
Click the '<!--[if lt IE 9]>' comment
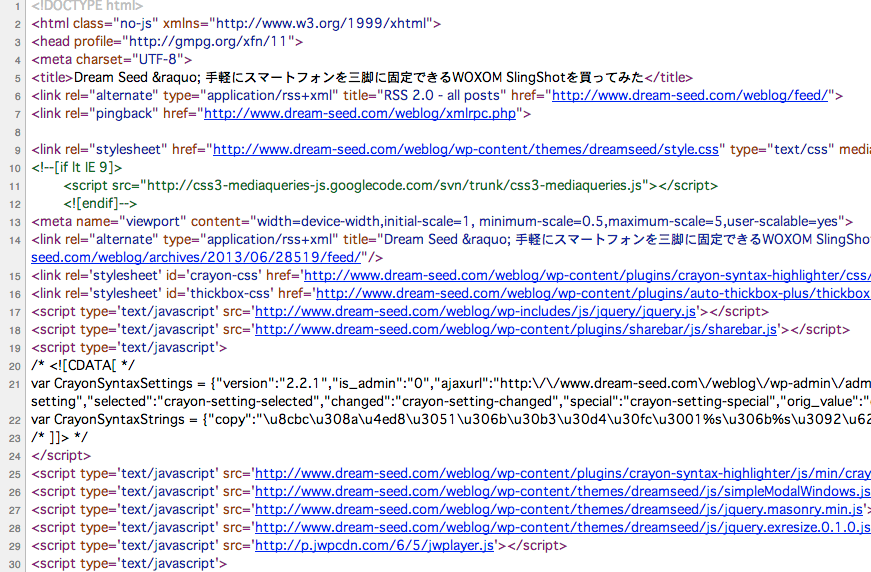tap(77, 167)
